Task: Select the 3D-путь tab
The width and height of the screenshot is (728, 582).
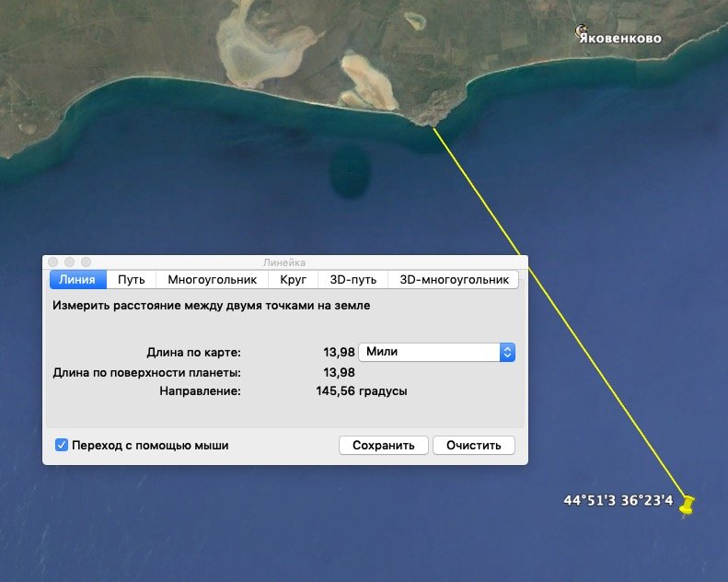Action: point(352,279)
